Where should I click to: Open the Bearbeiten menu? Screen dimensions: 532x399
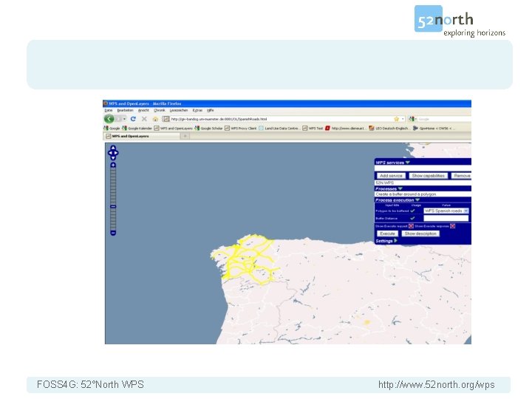[125, 110]
